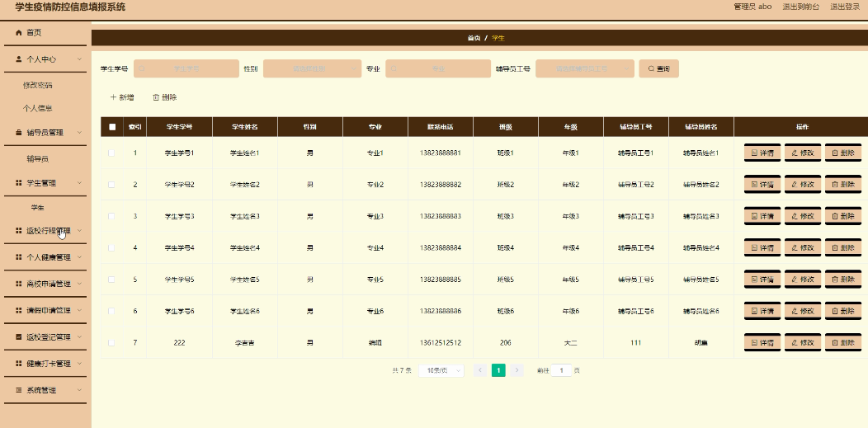View 详情 for 学生学号4 row
Viewport: 868px width, 428px height.
(x=762, y=247)
